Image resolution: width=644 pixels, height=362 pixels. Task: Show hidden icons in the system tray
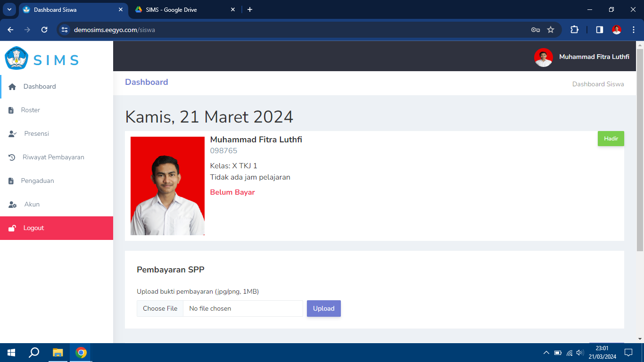point(546,353)
